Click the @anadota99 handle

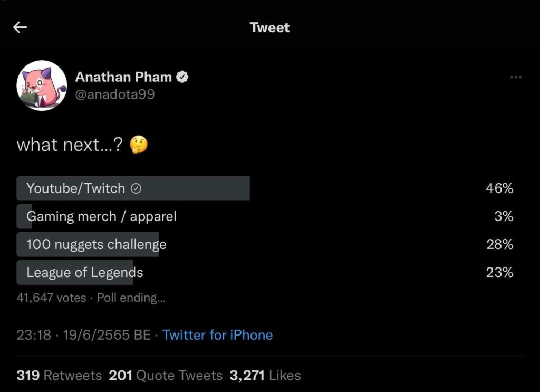[x=115, y=94]
